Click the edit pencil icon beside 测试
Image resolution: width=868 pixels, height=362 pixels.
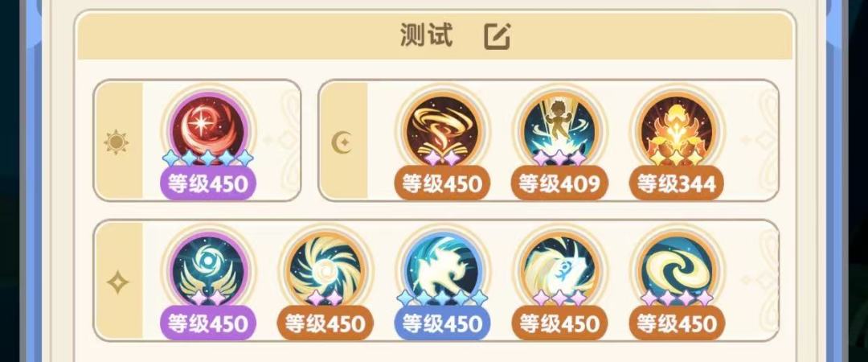[497, 36]
